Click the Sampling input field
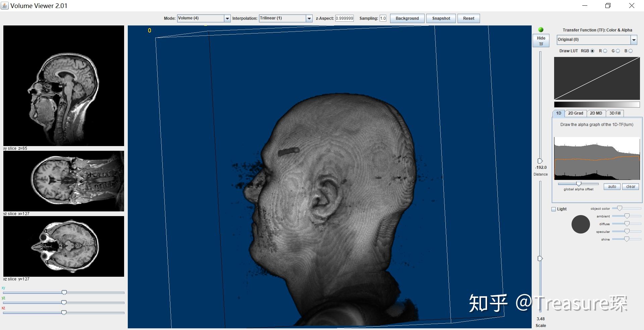Image resolution: width=644 pixels, height=330 pixels. pos(383,18)
